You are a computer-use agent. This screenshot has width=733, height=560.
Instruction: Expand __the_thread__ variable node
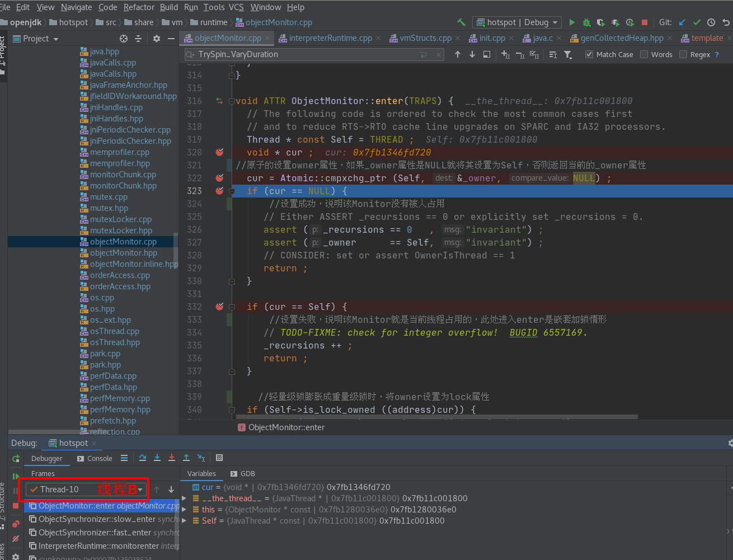(x=184, y=498)
